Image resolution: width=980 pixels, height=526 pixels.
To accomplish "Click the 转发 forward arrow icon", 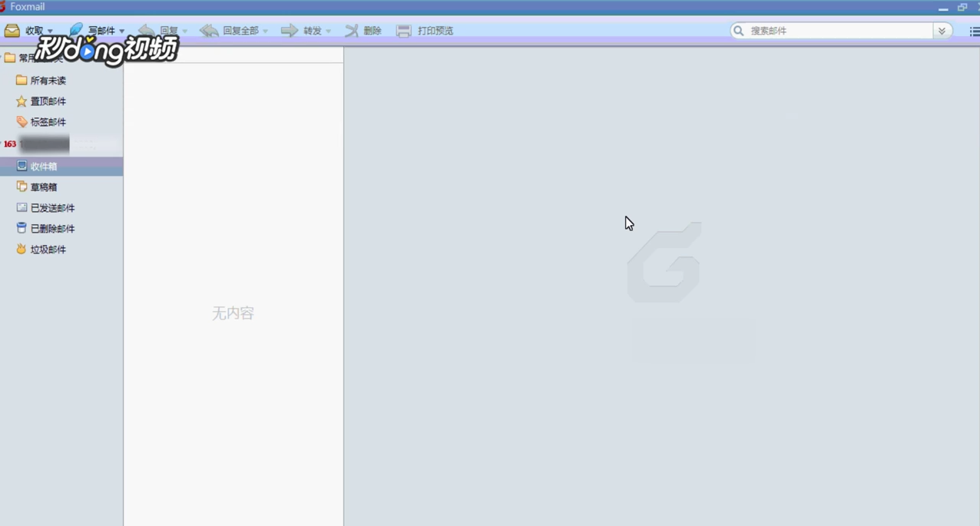I will click(x=290, y=31).
